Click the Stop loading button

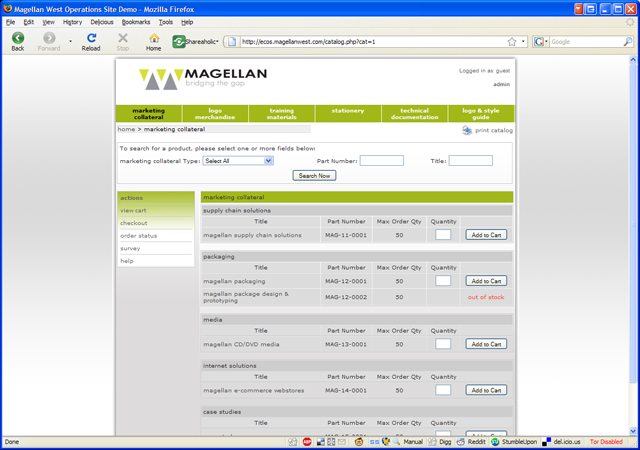(122, 42)
